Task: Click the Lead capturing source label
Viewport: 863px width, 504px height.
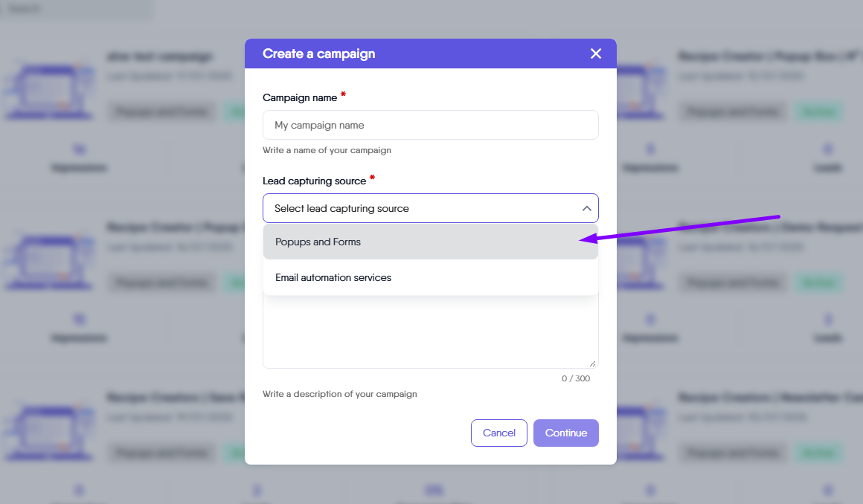Action: [x=314, y=181]
